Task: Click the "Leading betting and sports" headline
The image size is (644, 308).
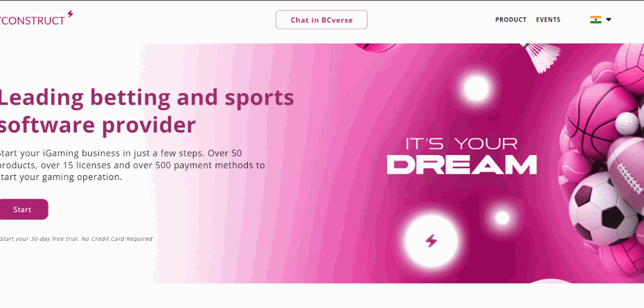Action: point(146,98)
